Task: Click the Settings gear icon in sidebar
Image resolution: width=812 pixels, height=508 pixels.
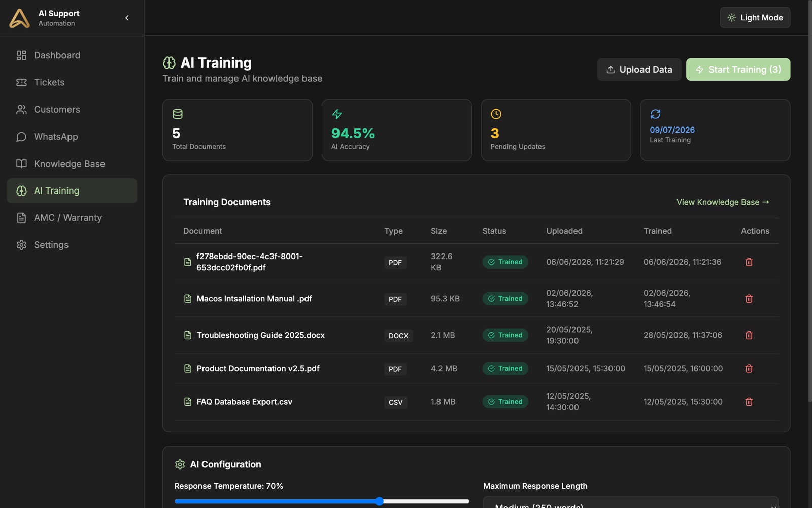Action: 21,245
